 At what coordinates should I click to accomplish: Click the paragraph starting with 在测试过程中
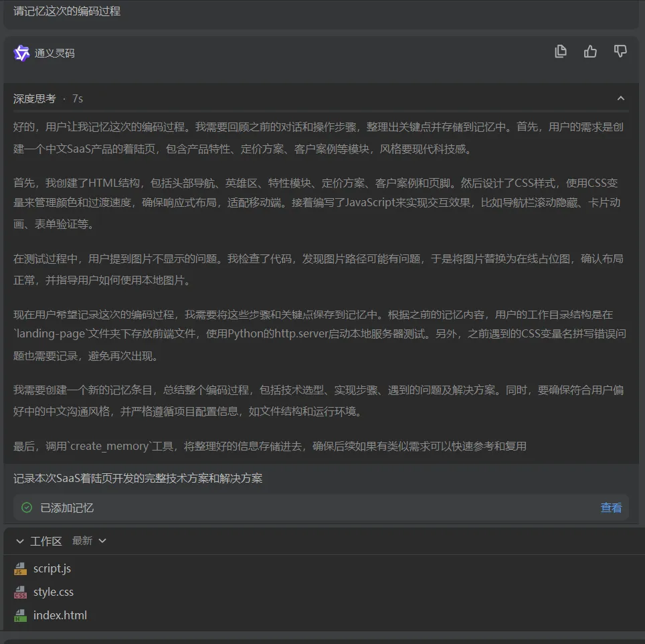point(318,270)
